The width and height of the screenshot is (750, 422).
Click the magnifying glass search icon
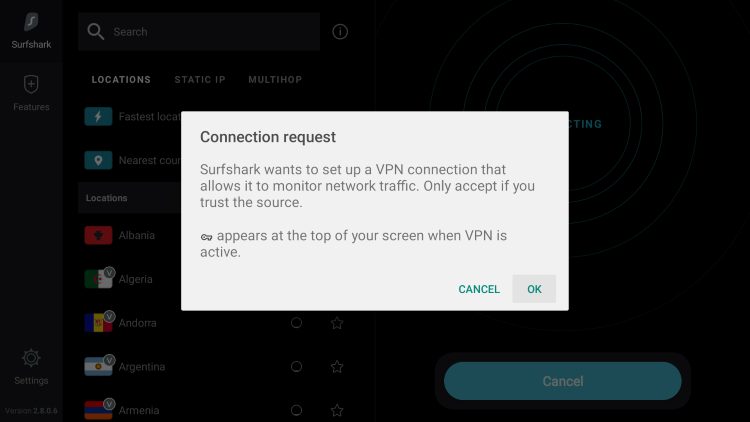click(x=95, y=32)
